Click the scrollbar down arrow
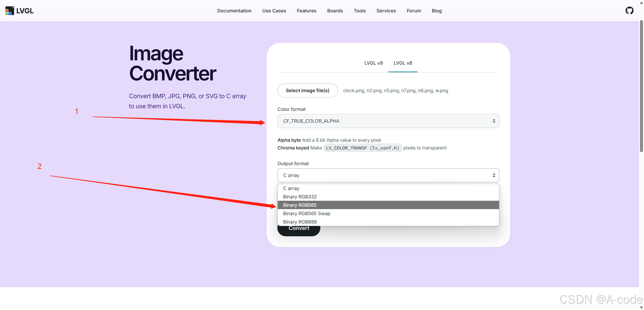This screenshot has width=644, height=310. 641,307
